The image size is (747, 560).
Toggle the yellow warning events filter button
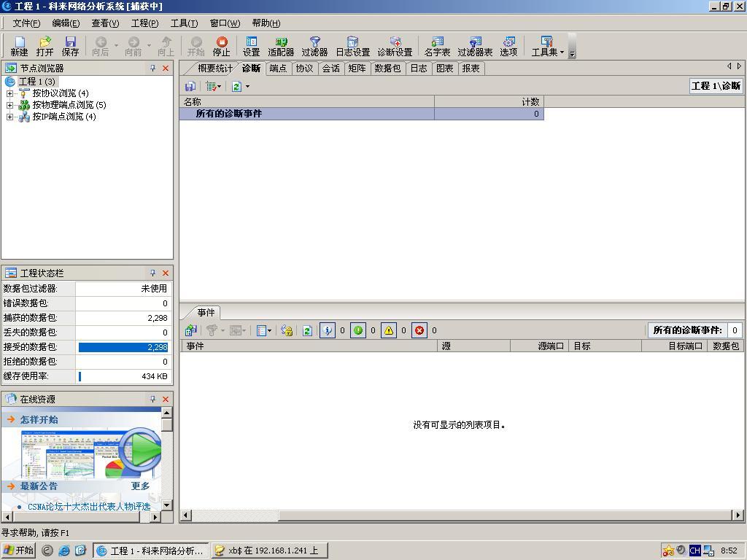[389, 330]
